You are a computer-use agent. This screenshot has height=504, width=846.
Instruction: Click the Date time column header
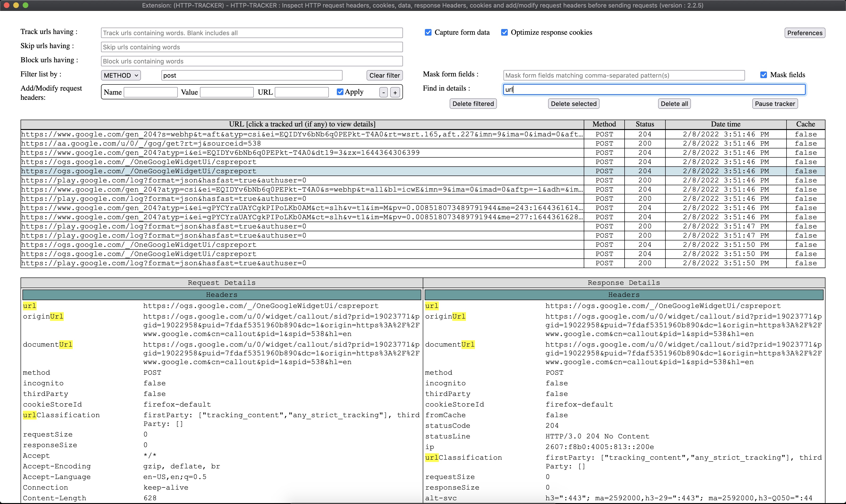pyautogui.click(x=725, y=124)
